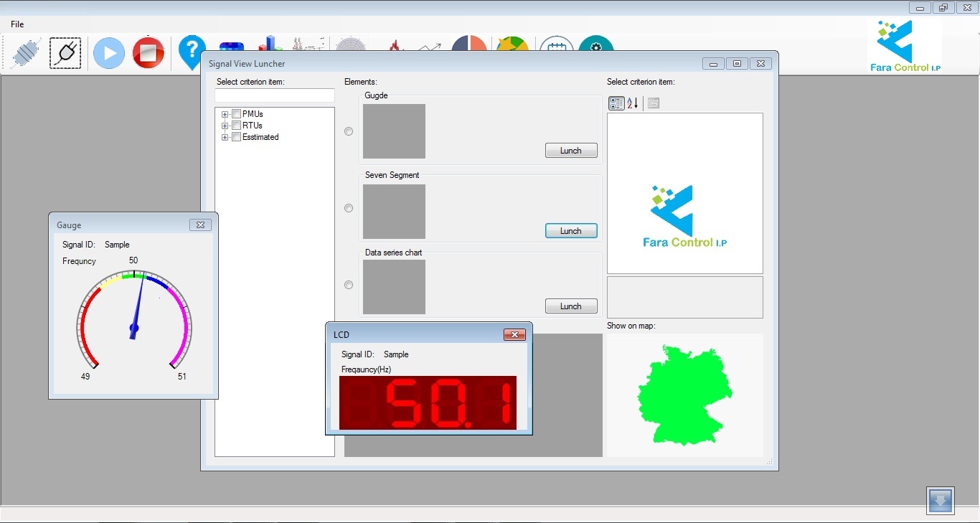Check the PMUs checkbox

coord(236,114)
